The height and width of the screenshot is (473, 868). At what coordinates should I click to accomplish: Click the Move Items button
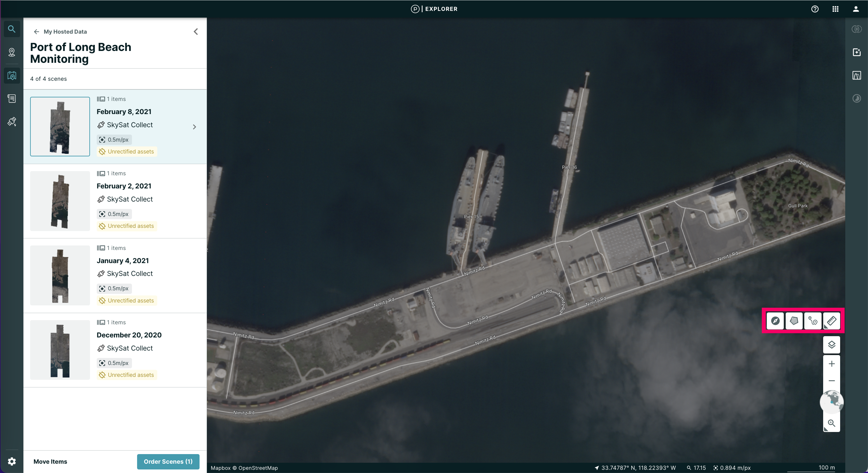point(50,461)
